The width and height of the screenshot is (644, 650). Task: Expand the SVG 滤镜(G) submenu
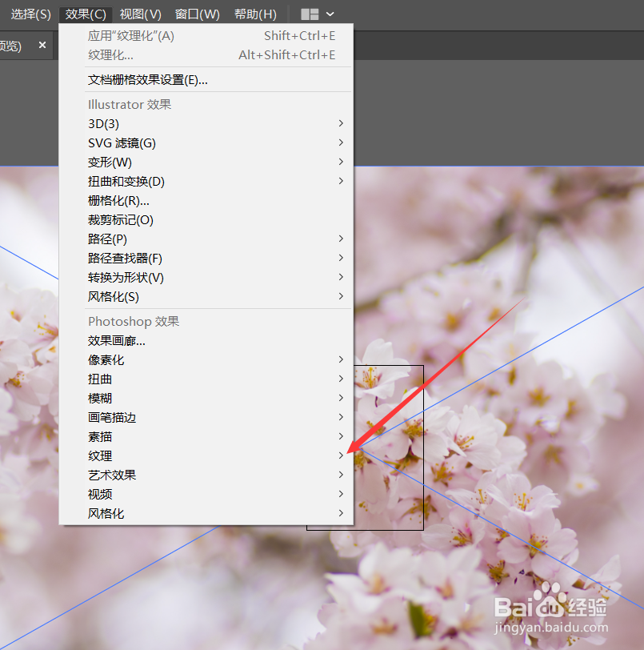(206, 142)
